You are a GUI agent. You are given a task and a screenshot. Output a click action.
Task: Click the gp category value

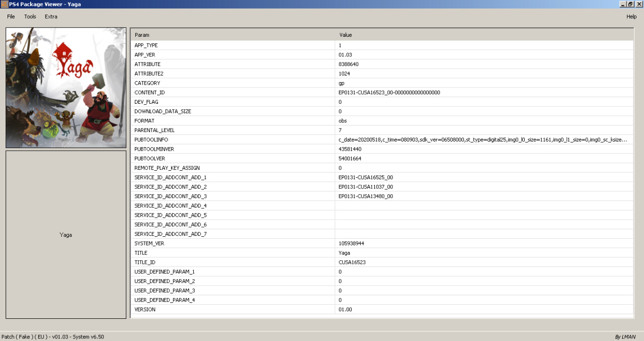342,83
